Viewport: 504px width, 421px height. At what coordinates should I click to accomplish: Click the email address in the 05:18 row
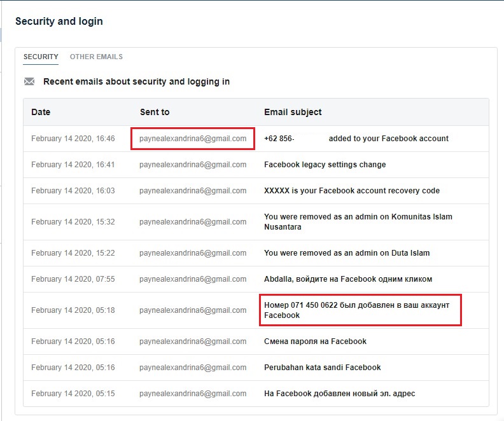(193, 310)
